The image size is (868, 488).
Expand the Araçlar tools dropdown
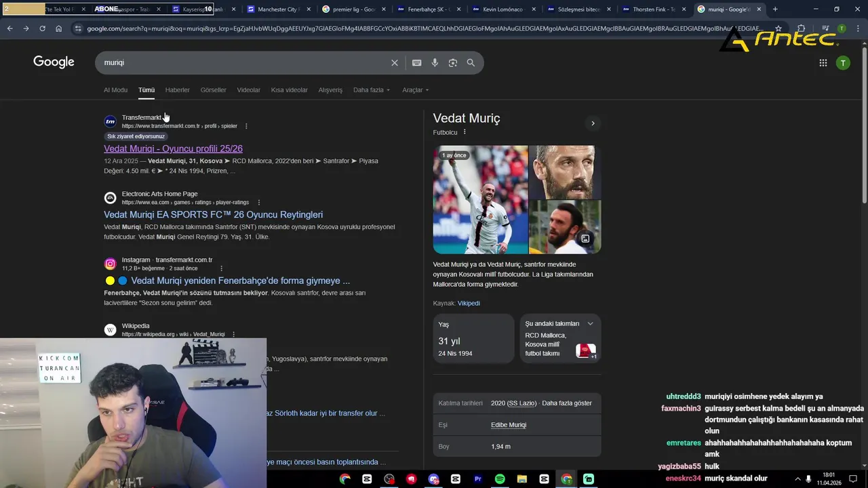(x=415, y=90)
